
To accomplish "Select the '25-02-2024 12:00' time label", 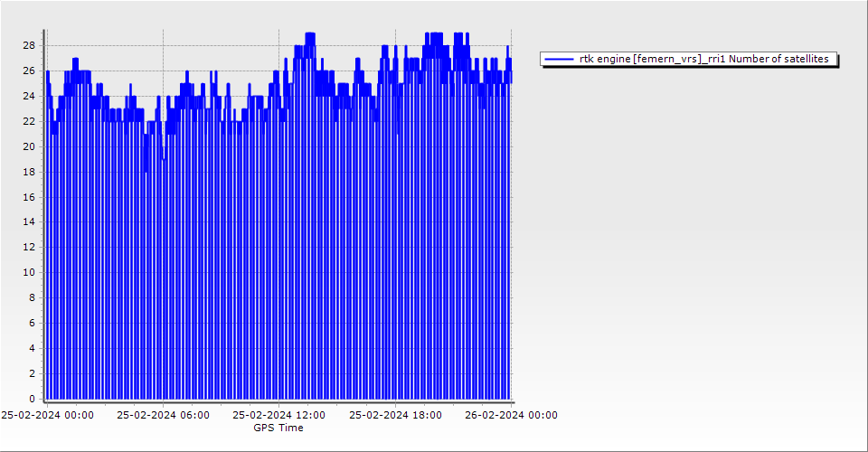I will [278, 416].
